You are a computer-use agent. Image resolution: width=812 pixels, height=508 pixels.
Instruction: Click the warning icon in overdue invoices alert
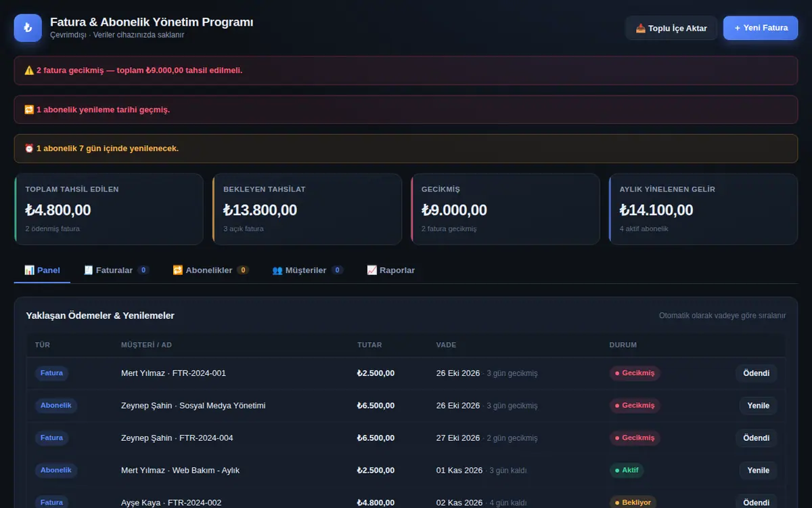tap(29, 70)
